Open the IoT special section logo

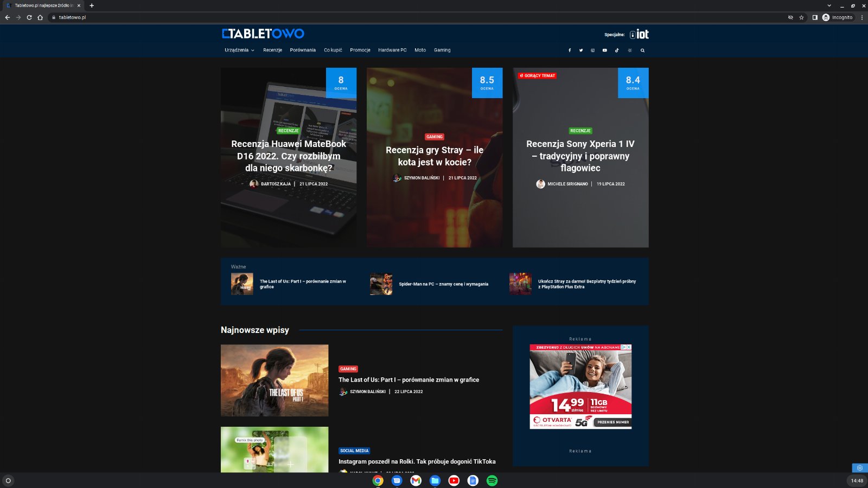(x=639, y=34)
